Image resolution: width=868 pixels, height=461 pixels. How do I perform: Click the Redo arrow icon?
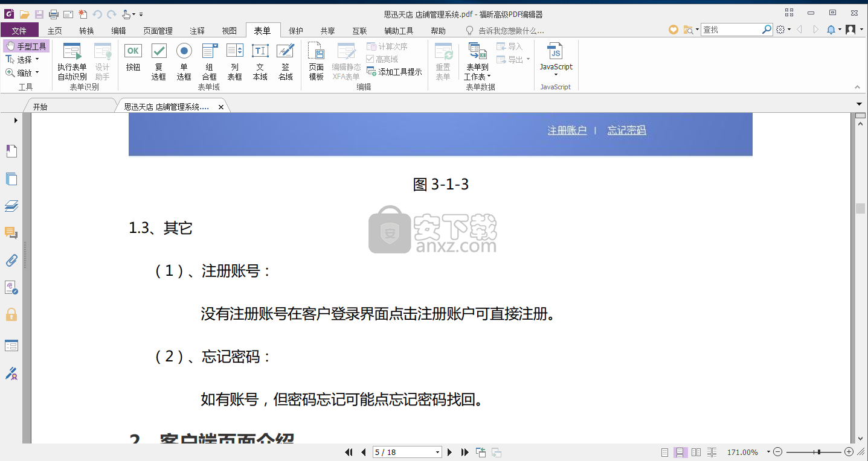[112, 14]
